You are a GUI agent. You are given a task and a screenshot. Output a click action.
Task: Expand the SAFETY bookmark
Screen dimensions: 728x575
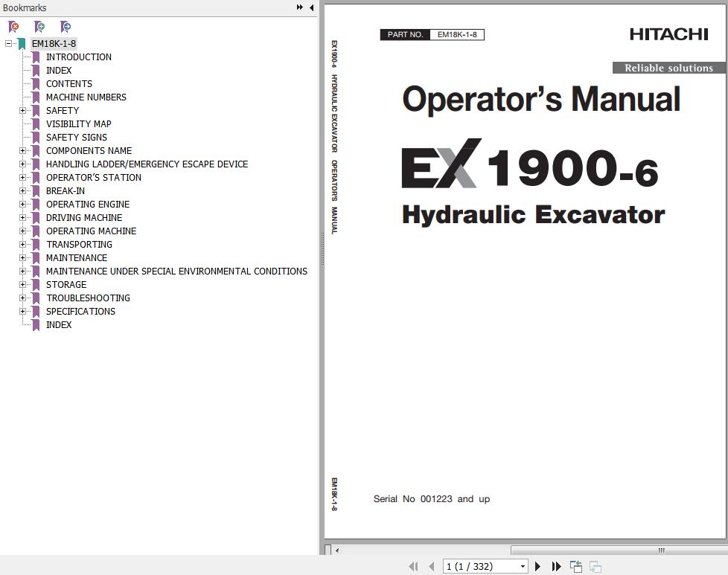click(x=22, y=110)
